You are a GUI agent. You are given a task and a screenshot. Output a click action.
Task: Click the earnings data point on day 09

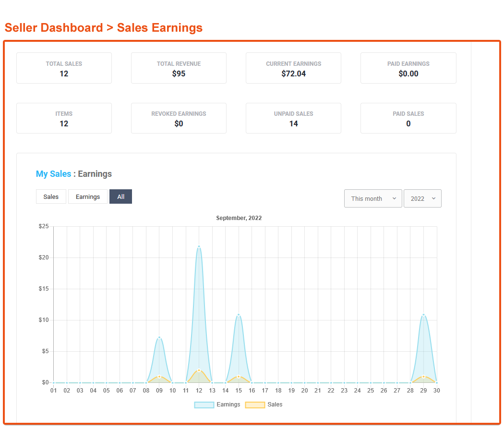pos(159,337)
